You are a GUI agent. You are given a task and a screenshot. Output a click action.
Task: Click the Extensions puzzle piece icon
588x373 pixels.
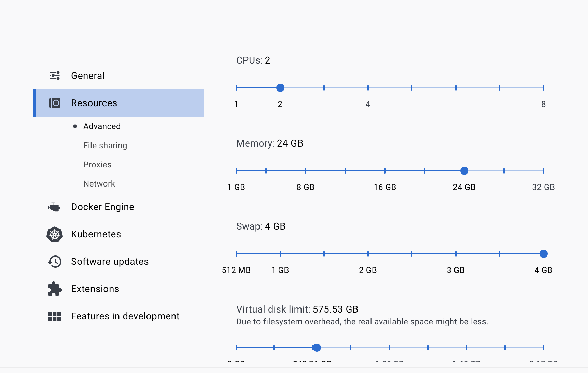click(x=55, y=289)
